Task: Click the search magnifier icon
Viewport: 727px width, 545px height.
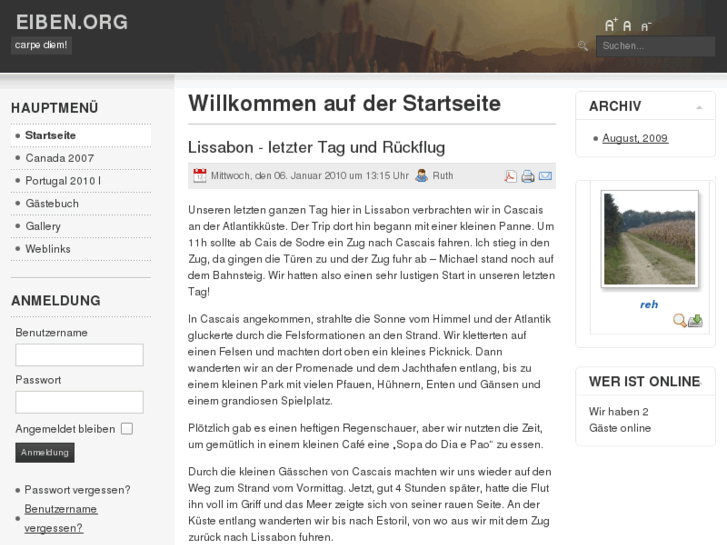Action: pyautogui.click(x=583, y=45)
